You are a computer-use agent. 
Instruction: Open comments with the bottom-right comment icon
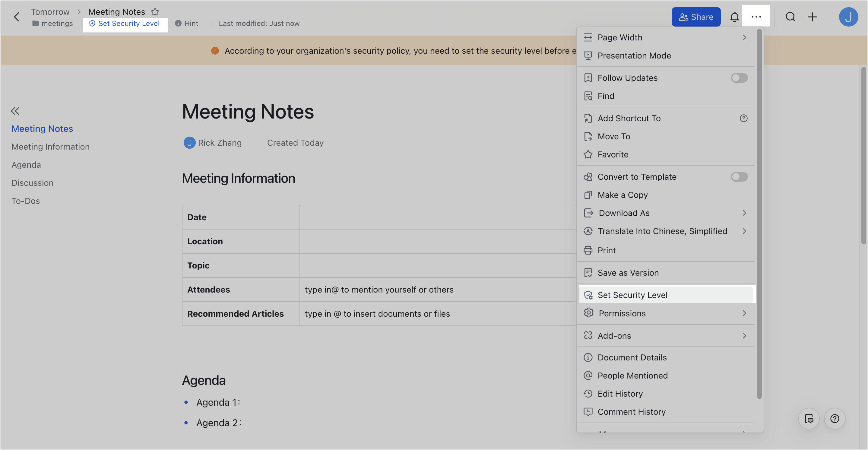(x=809, y=419)
